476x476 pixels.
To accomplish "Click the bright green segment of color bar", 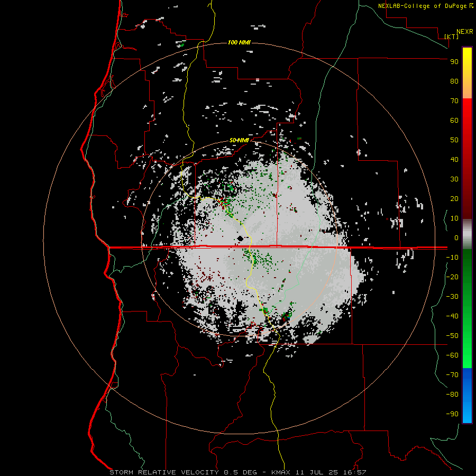I will (x=467, y=340).
